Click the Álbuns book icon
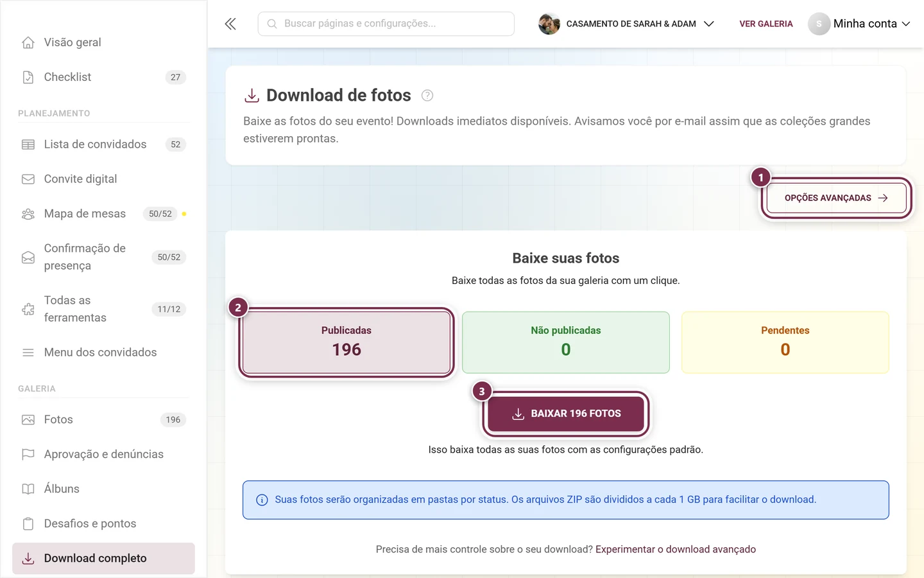Screen dimensions: 924x578 [28, 489]
